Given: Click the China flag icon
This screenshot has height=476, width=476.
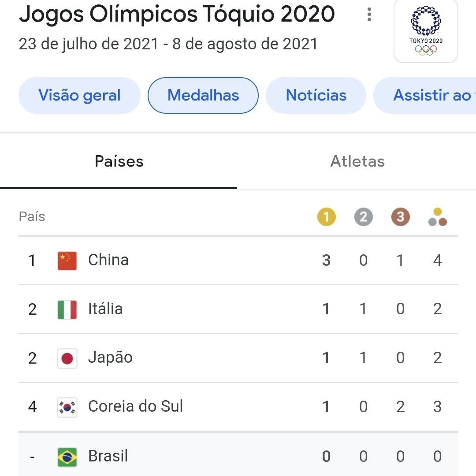Looking at the screenshot, I should tap(67, 260).
